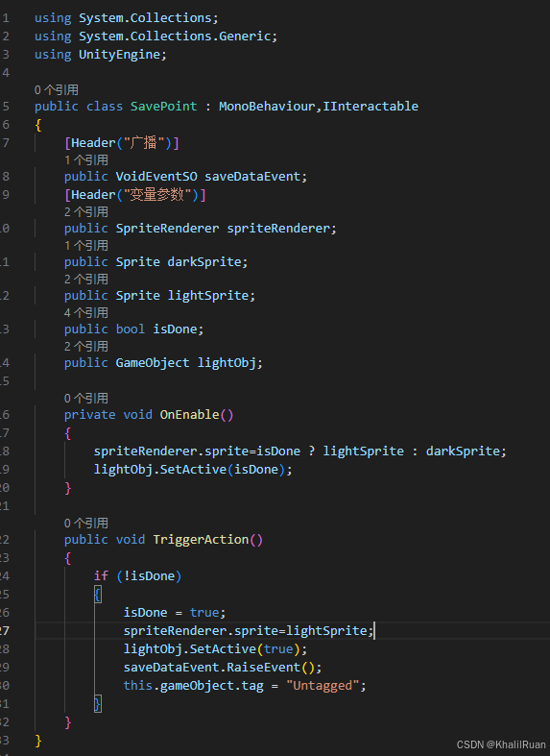
Task: Click the 'private' keyword
Action: coord(89,415)
